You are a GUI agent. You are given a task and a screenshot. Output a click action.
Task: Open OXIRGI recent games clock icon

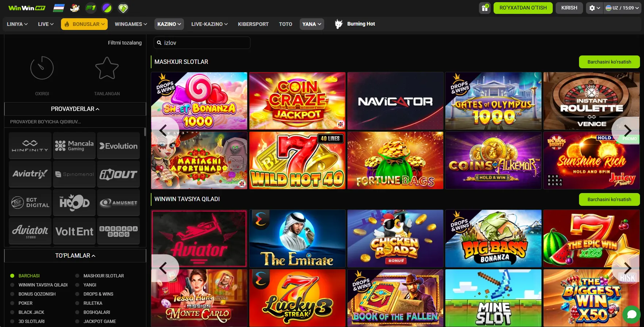click(x=42, y=68)
